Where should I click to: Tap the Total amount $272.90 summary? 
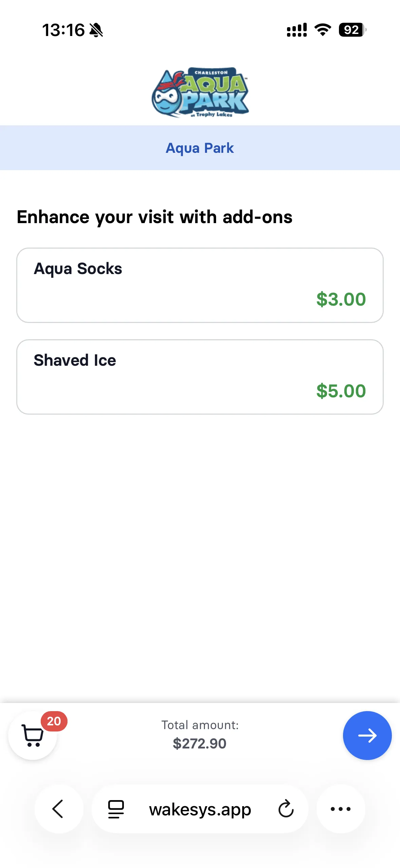[x=200, y=735]
